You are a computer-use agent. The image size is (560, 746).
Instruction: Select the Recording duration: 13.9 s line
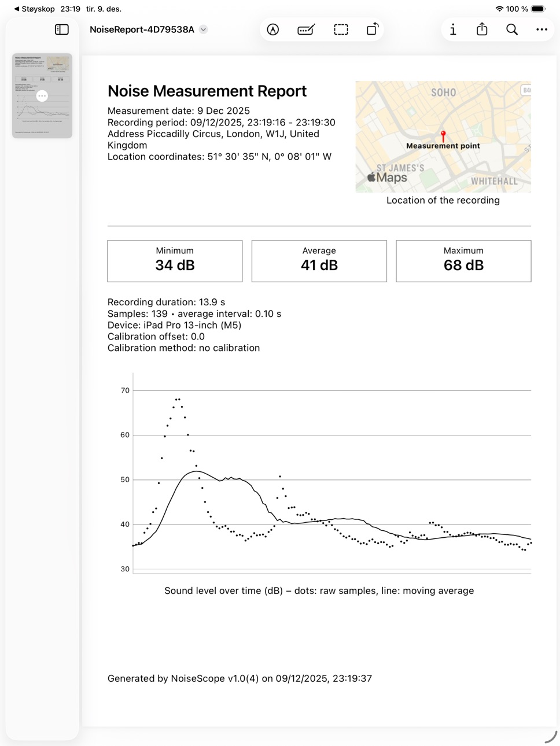click(167, 302)
